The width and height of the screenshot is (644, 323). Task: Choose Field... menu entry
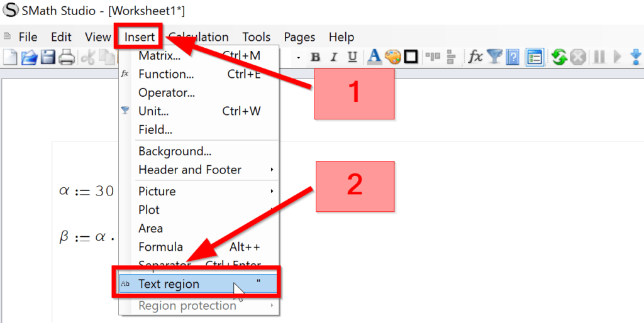[x=199, y=129]
